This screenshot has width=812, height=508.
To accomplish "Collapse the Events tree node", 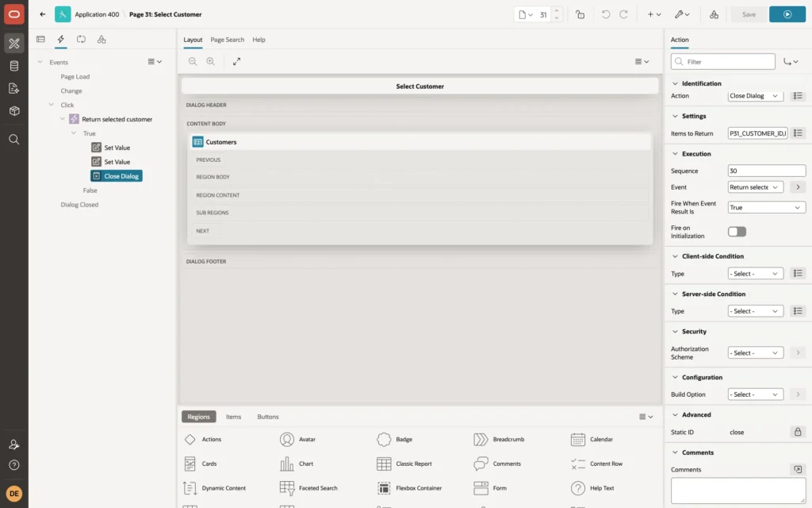I will (x=40, y=62).
